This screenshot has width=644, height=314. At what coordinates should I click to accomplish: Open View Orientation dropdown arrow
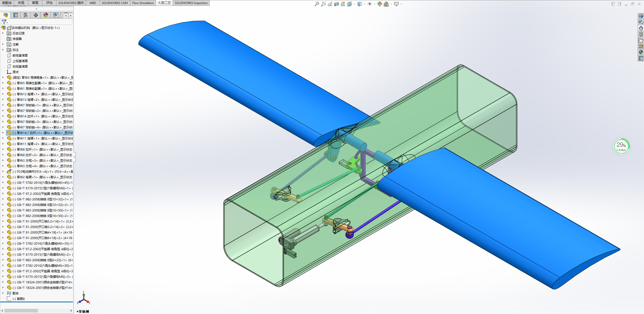coord(354,4)
